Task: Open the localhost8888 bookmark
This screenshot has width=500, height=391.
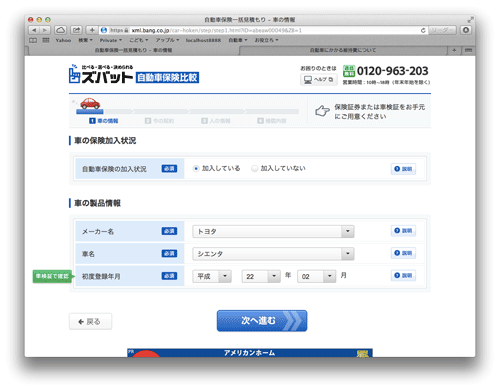Action: [x=203, y=40]
